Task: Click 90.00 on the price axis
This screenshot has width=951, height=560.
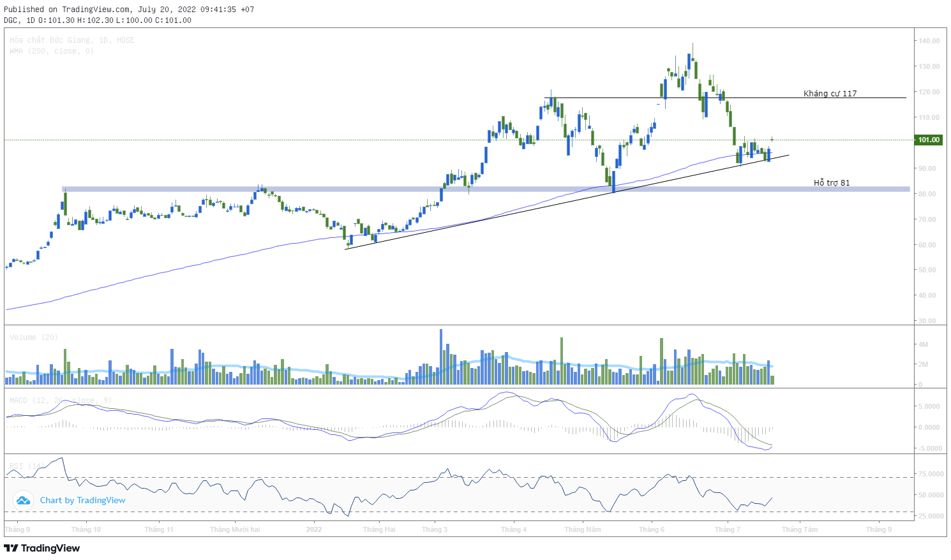Action: 927,168
